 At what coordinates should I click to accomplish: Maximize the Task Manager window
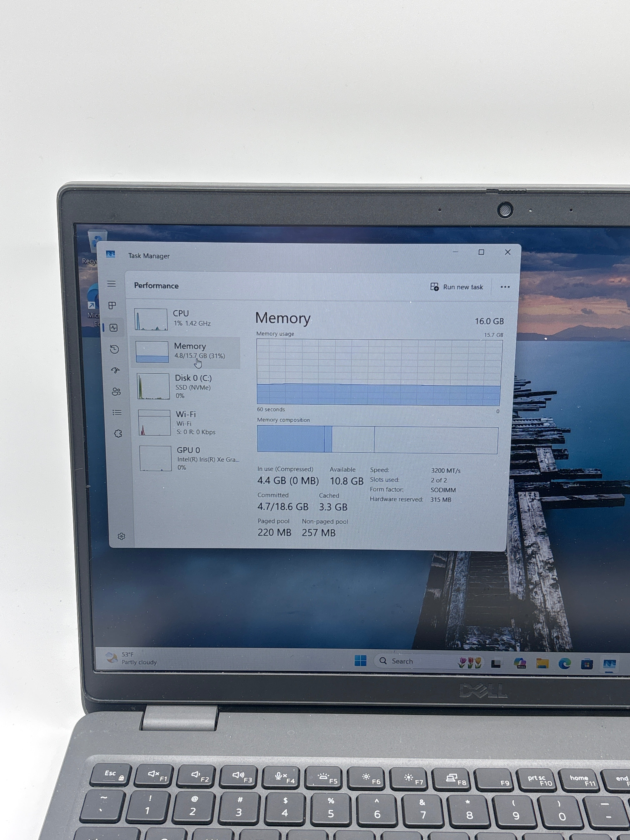click(x=481, y=252)
